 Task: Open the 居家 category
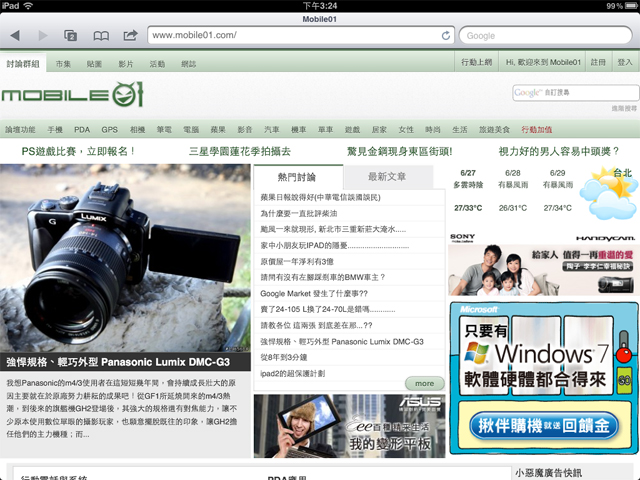pyautogui.click(x=379, y=130)
